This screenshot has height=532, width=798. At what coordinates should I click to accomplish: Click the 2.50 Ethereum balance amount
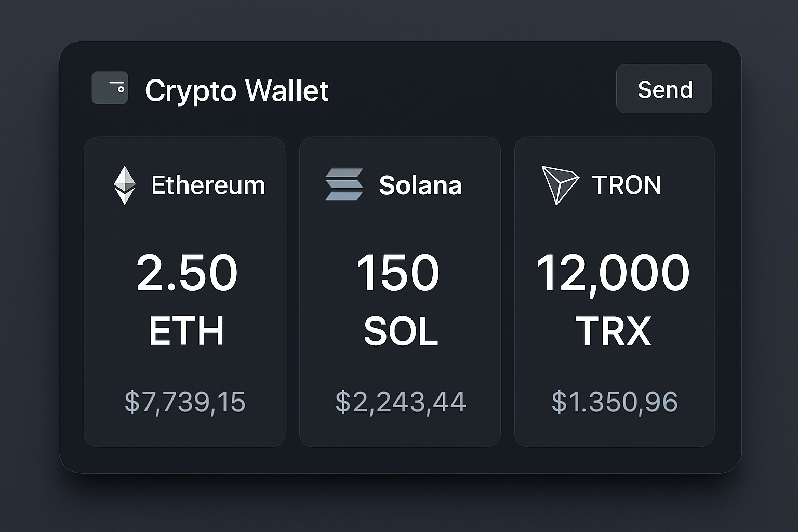tap(187, 273)
